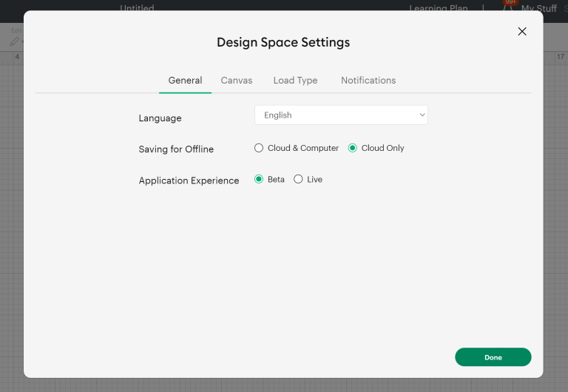Open the Notifications tab
Viewport: 568px width, 392px height.
pyautogui.click(x=368, y=81)
